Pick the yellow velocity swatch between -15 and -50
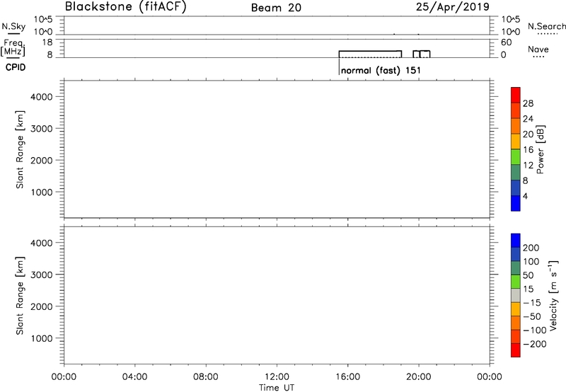This screenshot has width=566, height=392. tap(516, 309)
